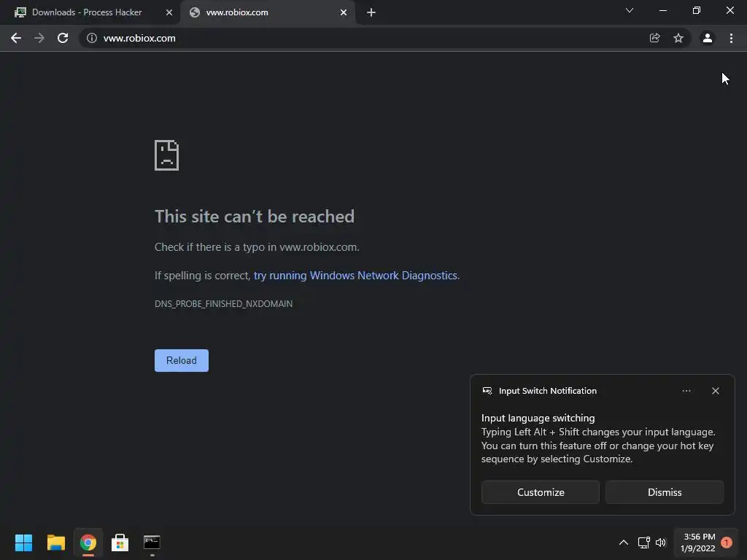
Task: Click the sad page error icon
Action: point(167,155)
